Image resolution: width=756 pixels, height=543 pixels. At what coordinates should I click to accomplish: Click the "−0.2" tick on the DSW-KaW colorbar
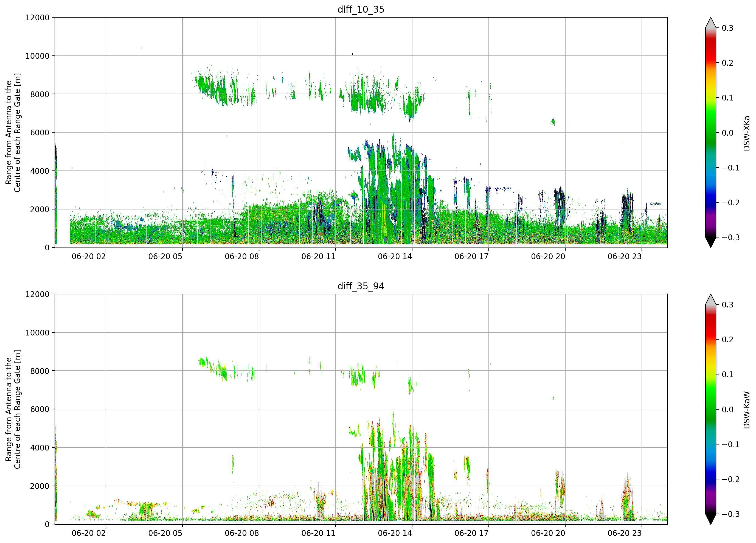(x=731, y=479)
